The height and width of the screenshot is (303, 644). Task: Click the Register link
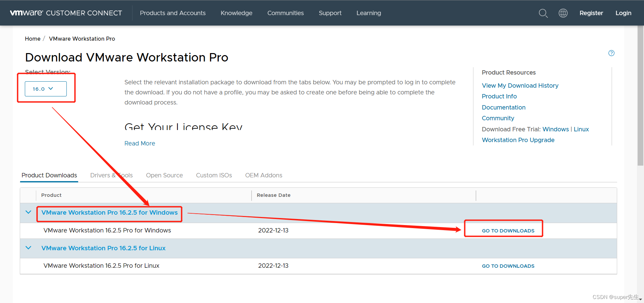[591, 13]
